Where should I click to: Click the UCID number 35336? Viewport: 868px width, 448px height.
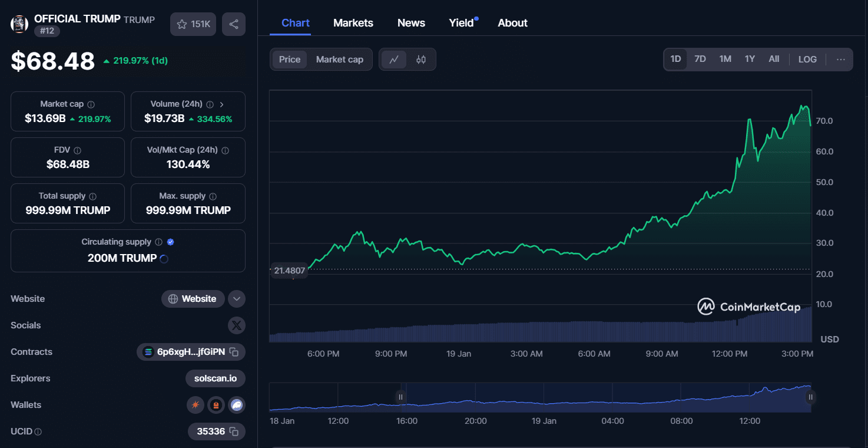pos(211,431)
